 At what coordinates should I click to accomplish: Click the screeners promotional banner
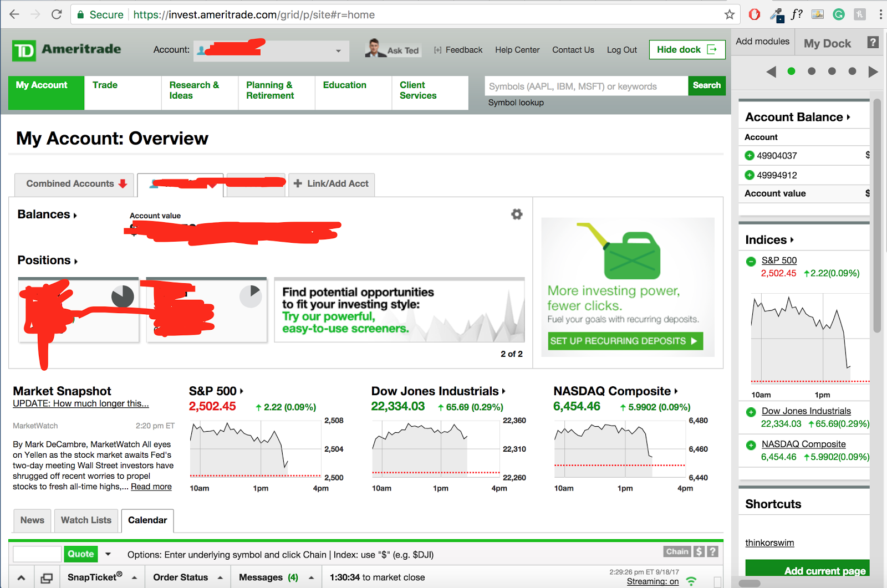[399, 310]
